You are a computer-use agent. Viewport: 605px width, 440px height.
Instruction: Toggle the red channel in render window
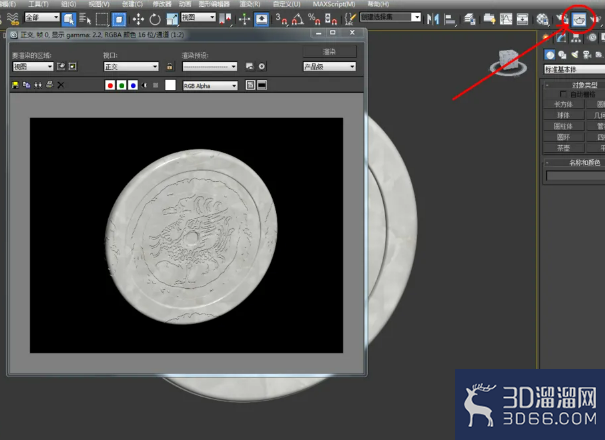(110, 85)
